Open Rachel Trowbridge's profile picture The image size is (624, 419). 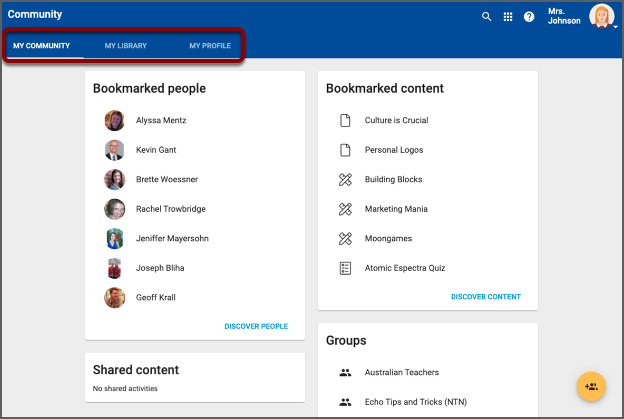point(115,209)
